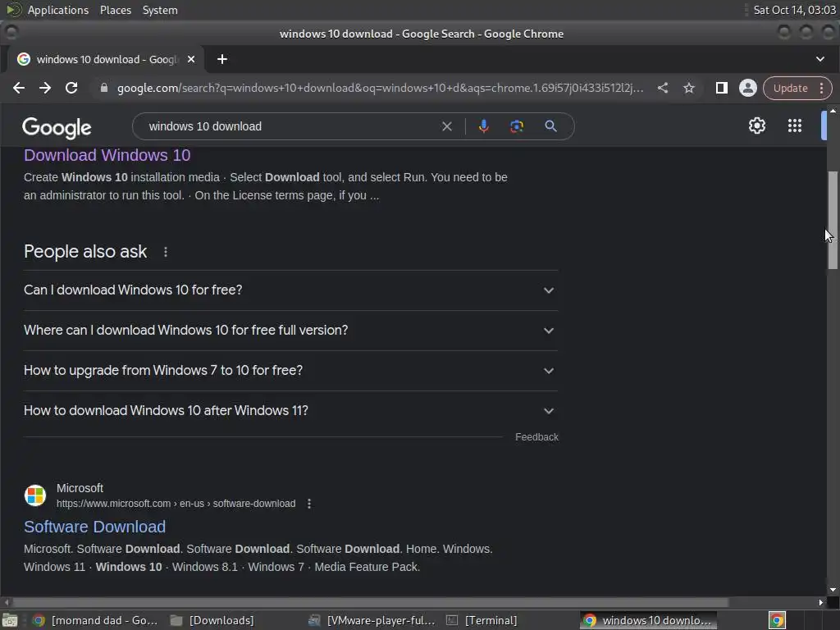Click in the Google search input field
The image size is (840, 630).
point(290,126)
